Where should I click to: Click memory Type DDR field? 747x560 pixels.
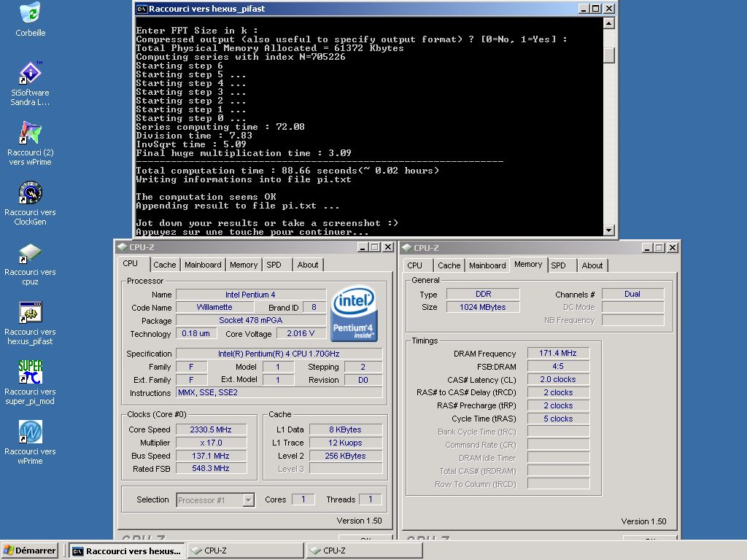click(483, 294)
